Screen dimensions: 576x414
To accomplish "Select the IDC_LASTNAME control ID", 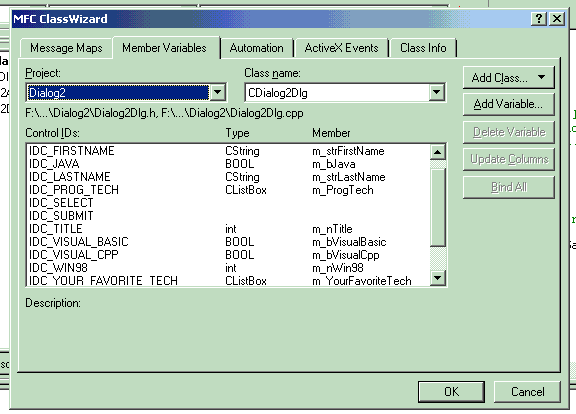I will point(69,177).
